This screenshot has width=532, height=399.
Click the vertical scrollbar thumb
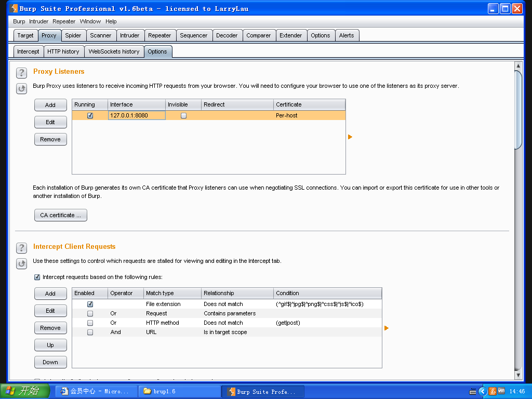pos(518,109)
